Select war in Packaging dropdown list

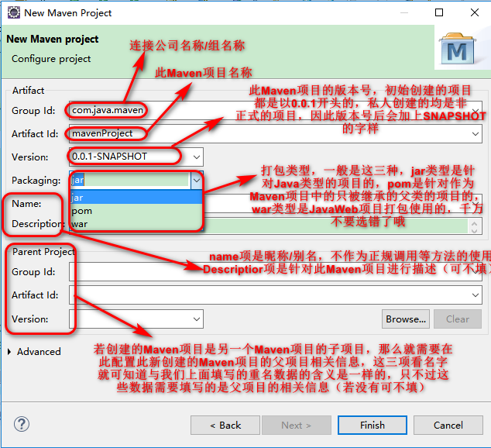(136, 224)
